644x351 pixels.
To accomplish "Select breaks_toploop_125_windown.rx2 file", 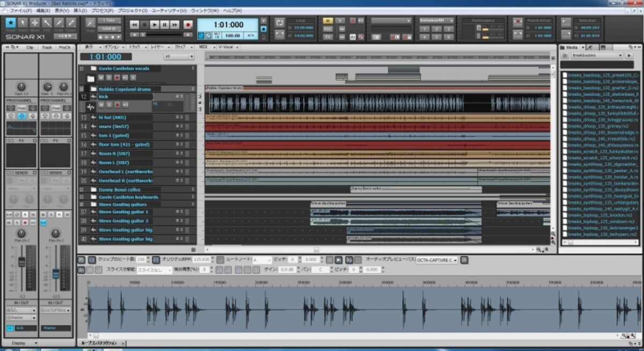I will (x=600, y=221).
